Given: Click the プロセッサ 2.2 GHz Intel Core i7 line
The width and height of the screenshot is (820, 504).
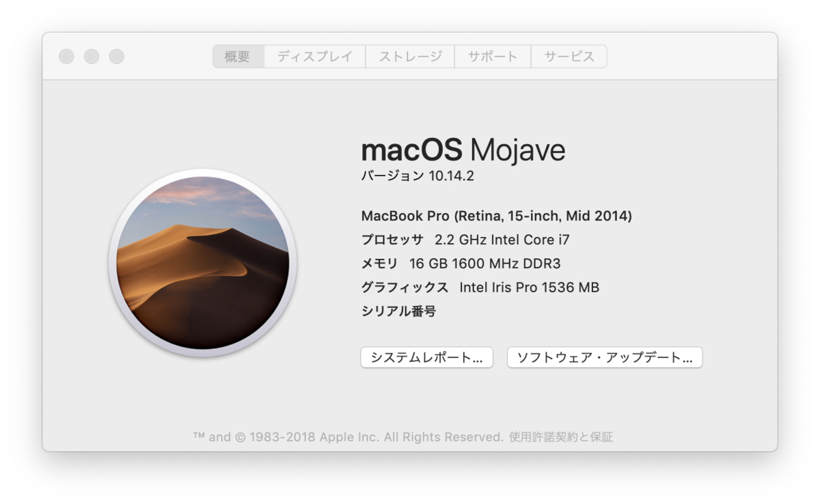Looking at the screenshot, I should click(465, 240).
